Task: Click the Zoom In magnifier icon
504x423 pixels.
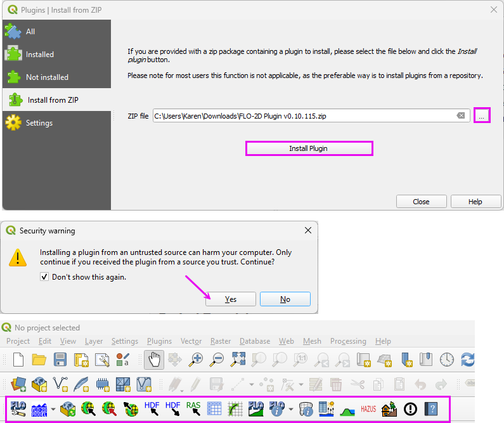Action: click(x=197, y=360)
